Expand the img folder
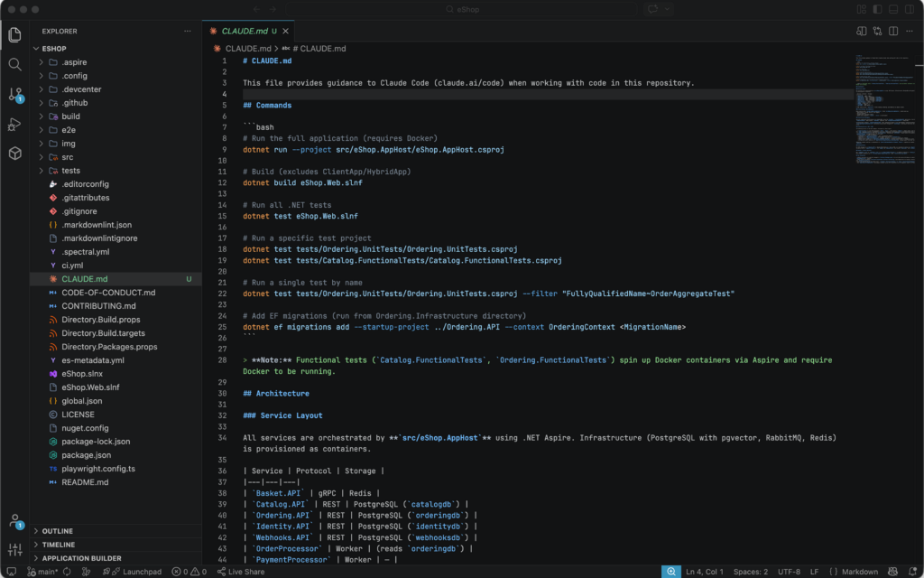The image size is (924, 578). pos(115,144)
